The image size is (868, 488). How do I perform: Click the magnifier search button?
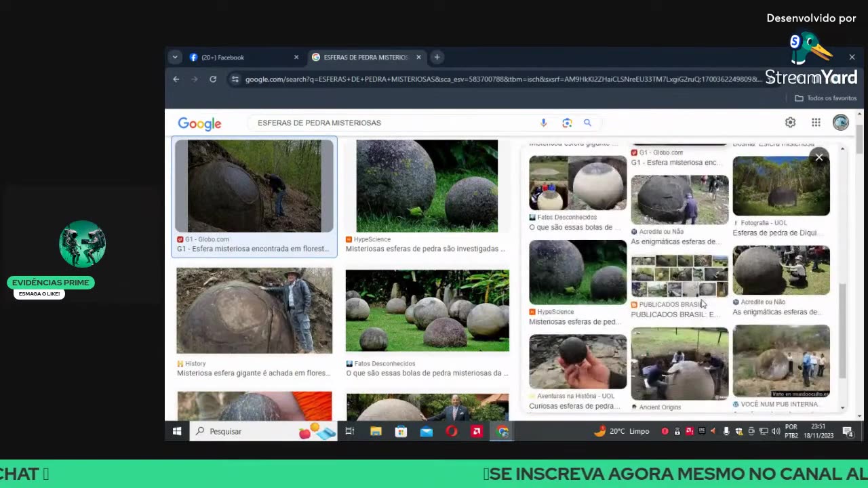[x=587, y=123]
